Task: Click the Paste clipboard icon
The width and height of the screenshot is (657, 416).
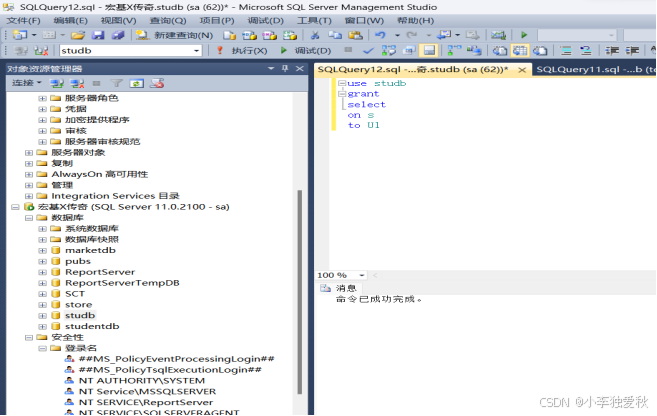Action: pos(355,35)
